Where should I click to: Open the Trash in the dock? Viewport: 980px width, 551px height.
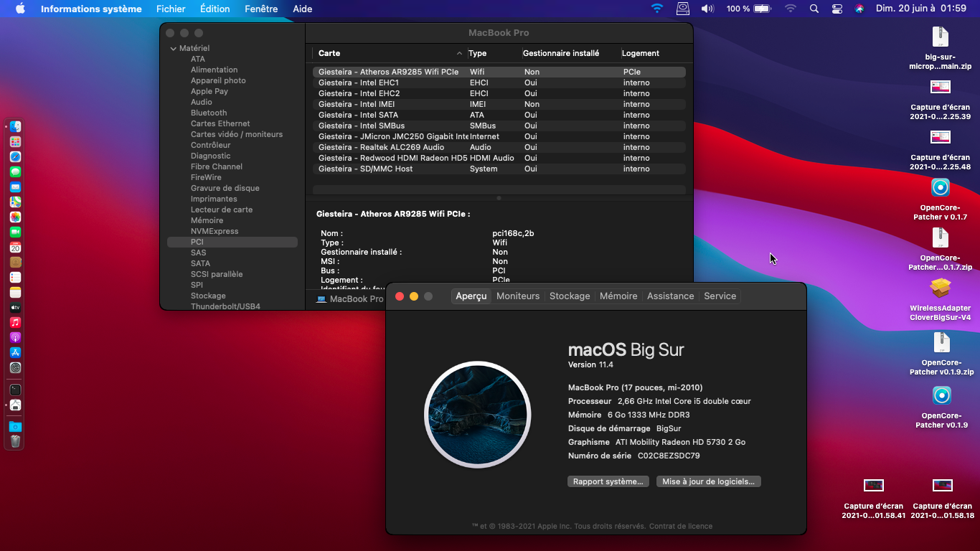(x=15, y=441)
